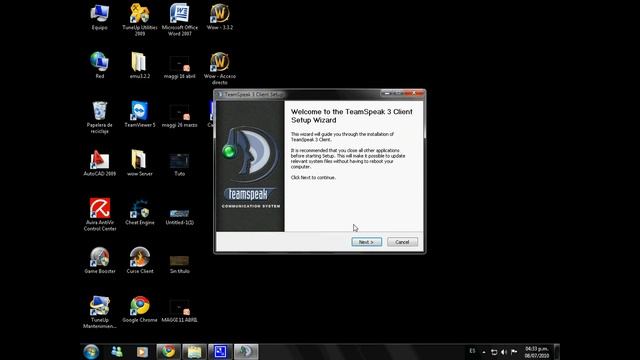
Task: Select Microsoft Office Word 2007 icon
Action: (x=180, y=20)
